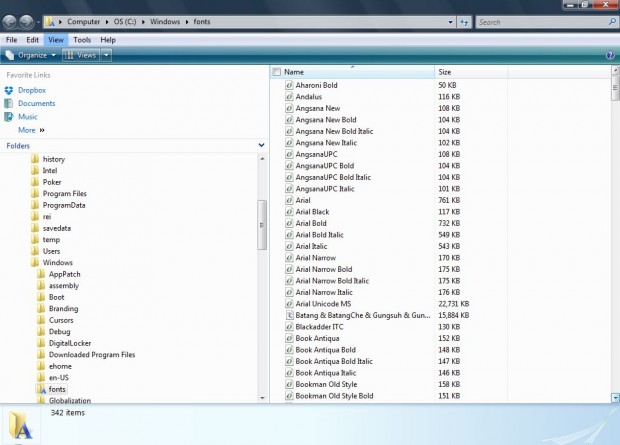
Task: Select the Arial Unicode MS font icon
Action: [289, 304]
